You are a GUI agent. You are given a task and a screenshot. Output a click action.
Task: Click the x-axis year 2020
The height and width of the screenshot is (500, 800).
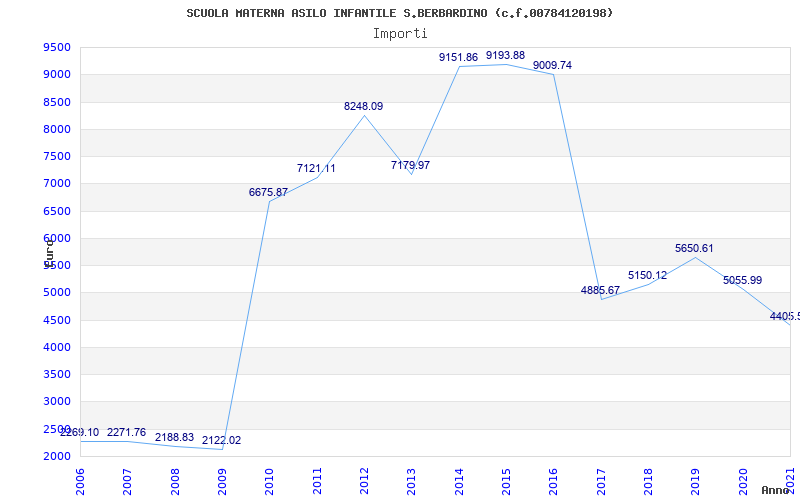click(743, 482)
